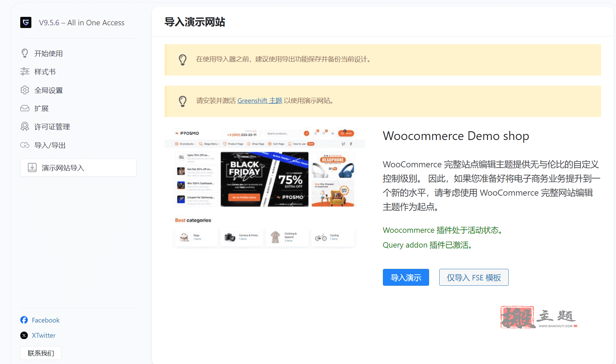Click the lightbulb icon beside 开始使用

click(x=25, y=53)
